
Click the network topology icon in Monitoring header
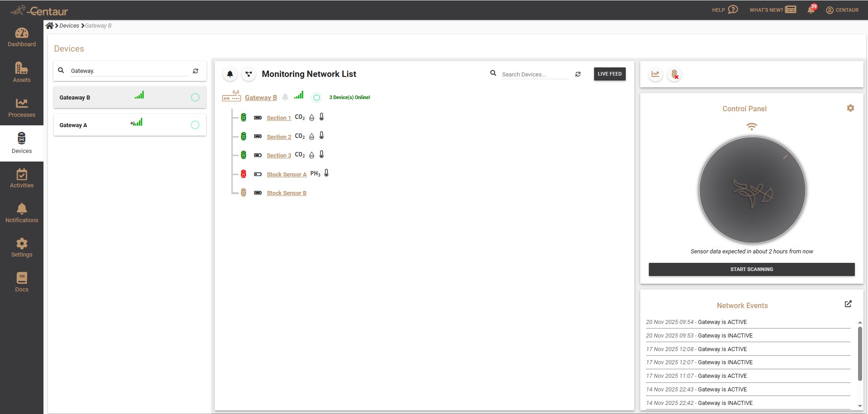pos(249,74)
